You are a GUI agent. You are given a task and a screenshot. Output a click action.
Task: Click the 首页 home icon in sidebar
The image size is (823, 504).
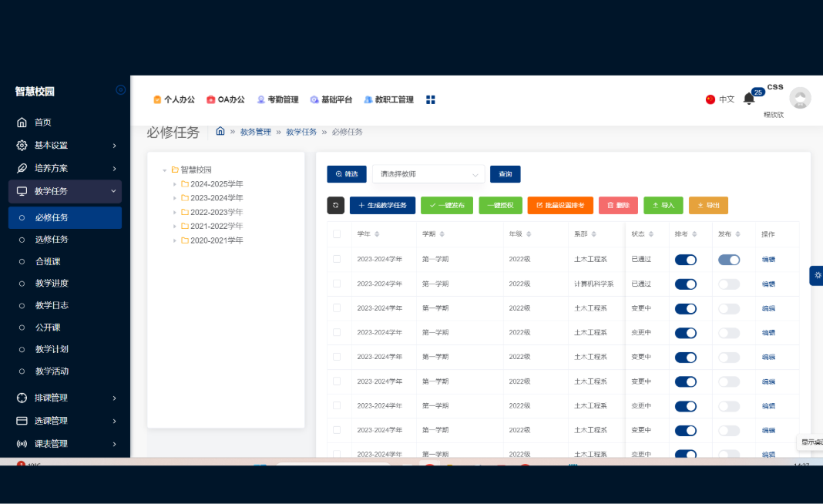[x=22, y=123]
